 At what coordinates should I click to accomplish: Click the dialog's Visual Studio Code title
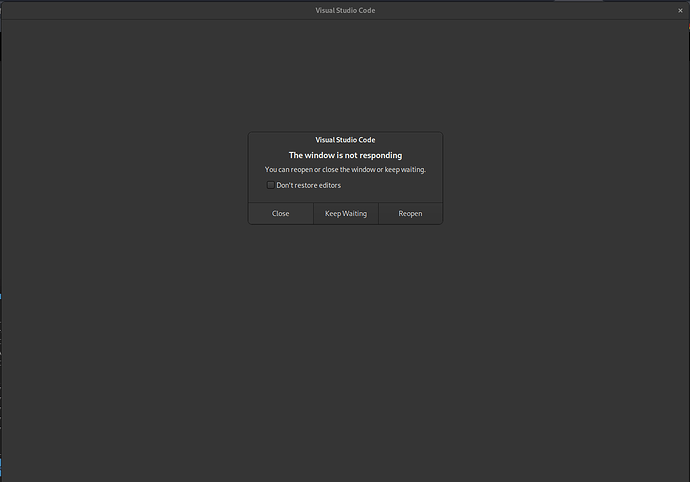click(345, 140)
